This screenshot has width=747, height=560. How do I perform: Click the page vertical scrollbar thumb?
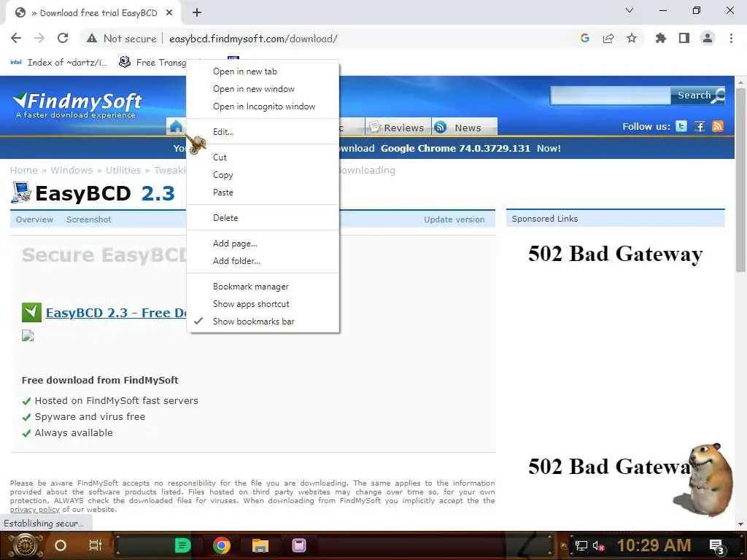740,179
